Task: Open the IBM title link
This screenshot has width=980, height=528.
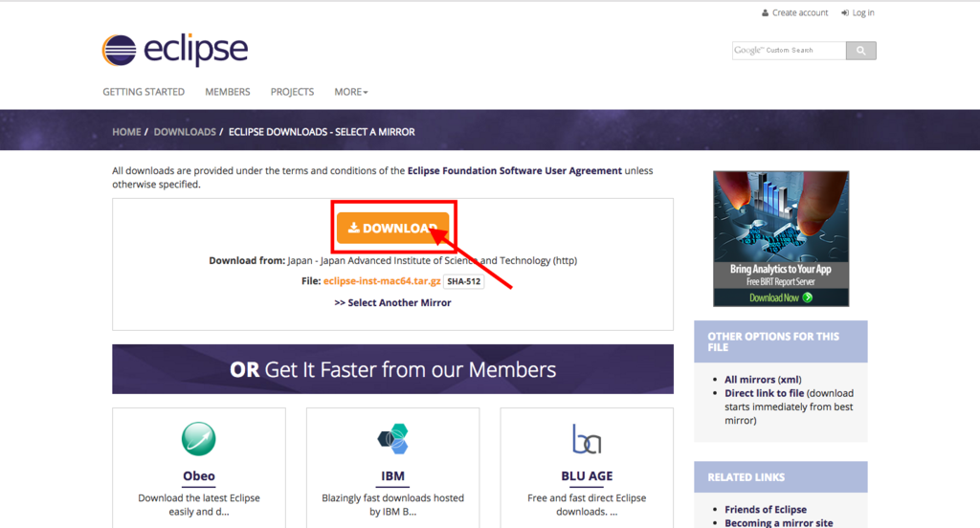Action: (x=393, y=476)
